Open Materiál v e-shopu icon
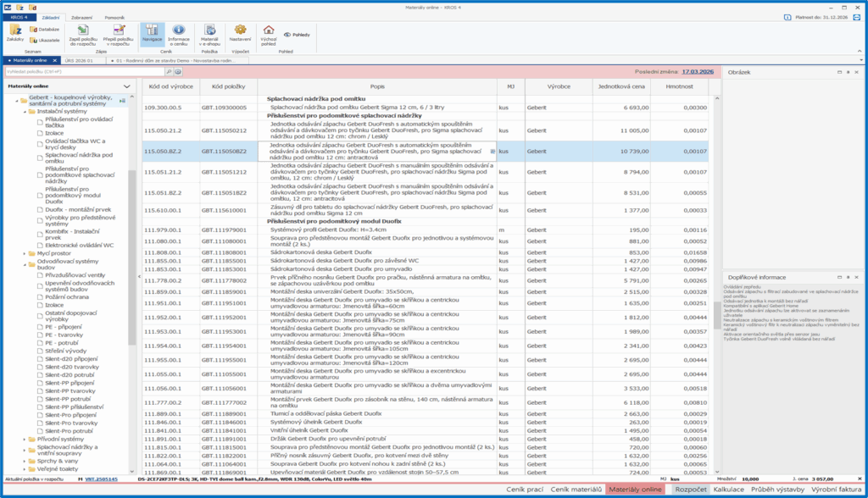This screenshot has height=498, width=868. pos(209,30)
